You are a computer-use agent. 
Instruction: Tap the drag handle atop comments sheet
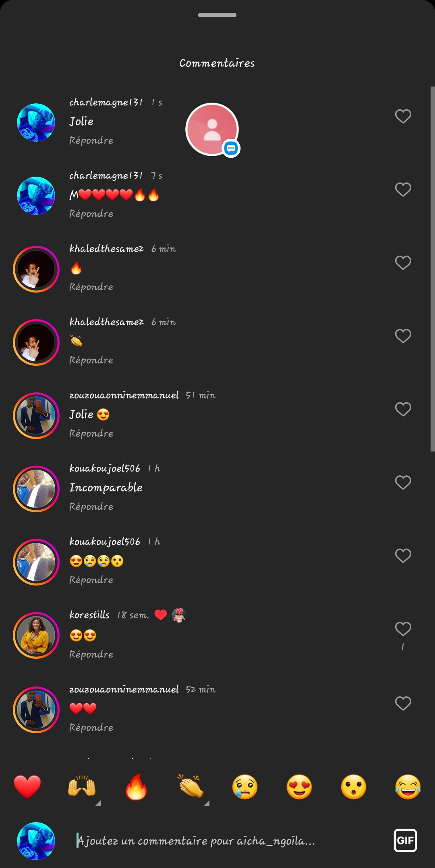217,15
